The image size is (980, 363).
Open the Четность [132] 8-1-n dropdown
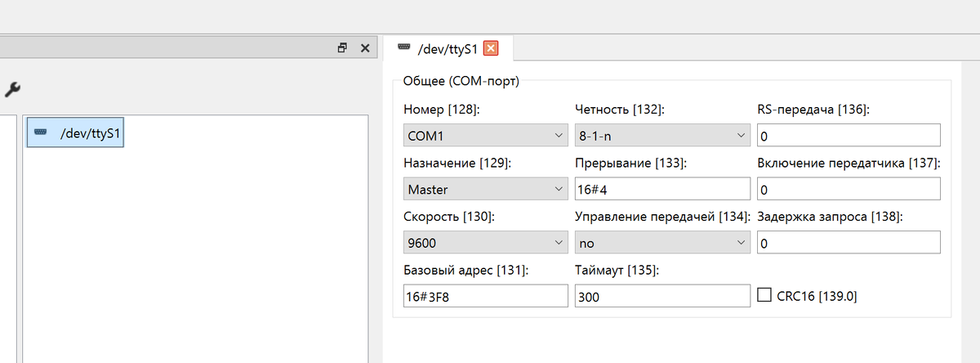click(662, 135)
